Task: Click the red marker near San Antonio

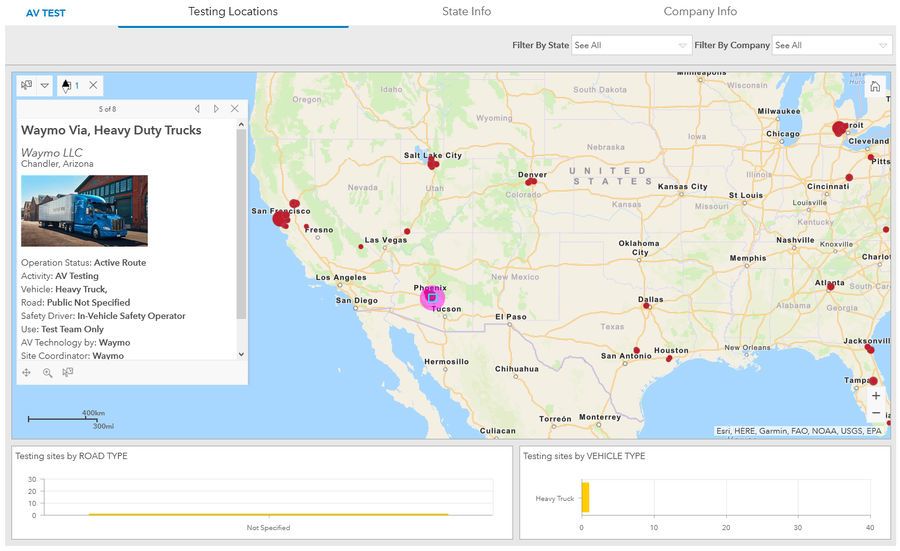Action: point(637,350)
